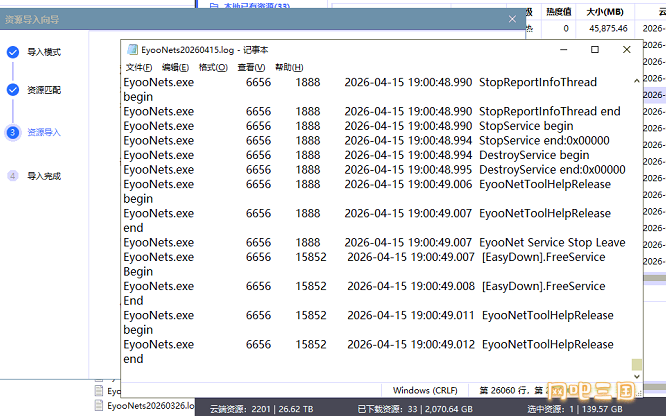
Task: Click the checkmark icon beside 导入模式
Action: click(13, 52)
